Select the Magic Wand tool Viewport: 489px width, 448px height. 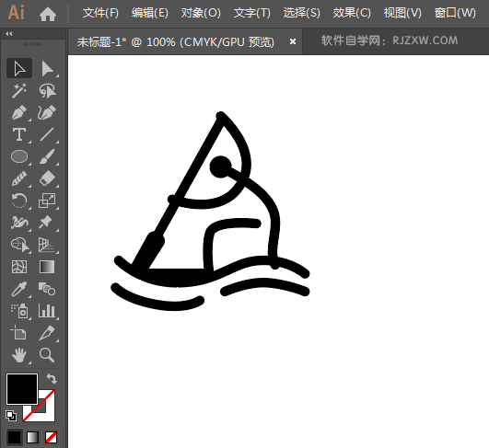click(19, 91)
